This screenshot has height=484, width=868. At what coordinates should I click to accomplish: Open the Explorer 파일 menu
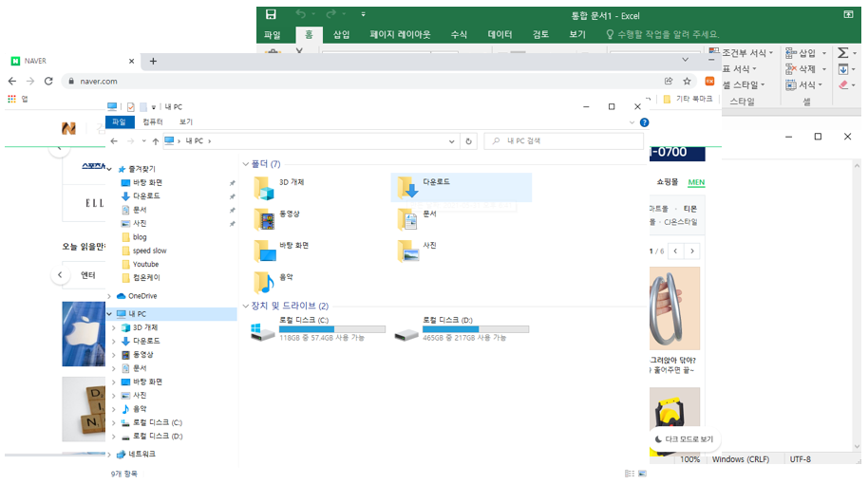[120, 121]
